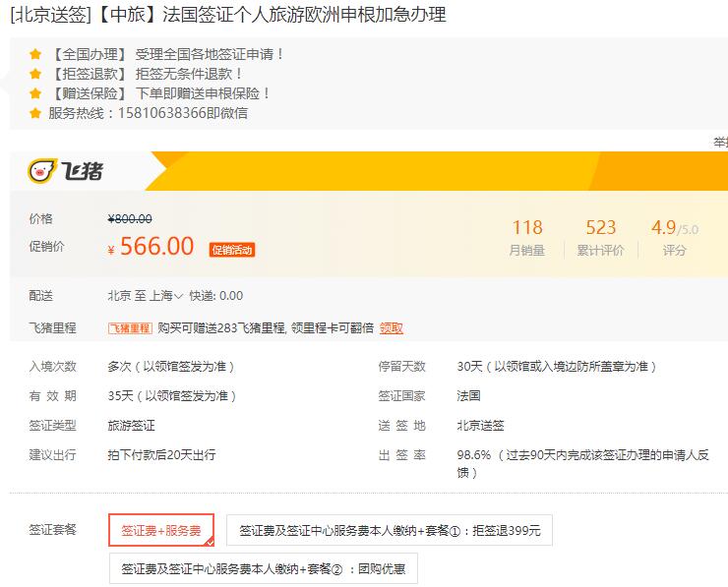Click the 旅游签证 visa type value

pyautogui.click(x=132, y=426)
